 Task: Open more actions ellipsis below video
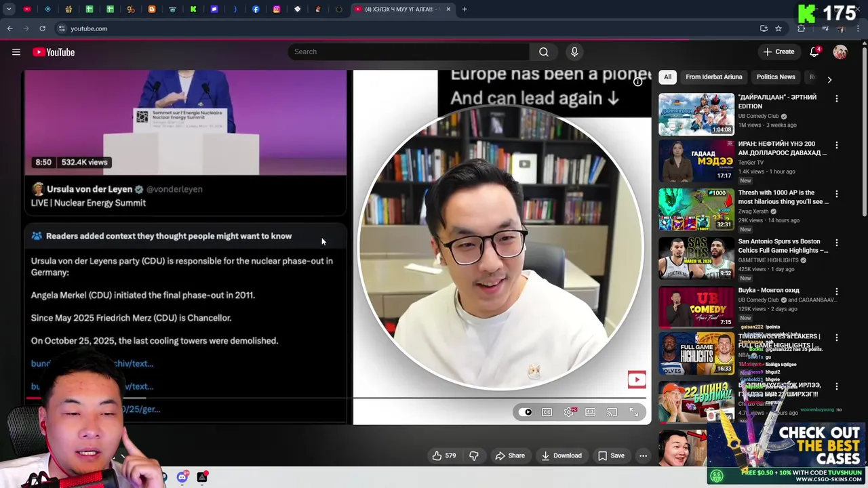tap(643, 455)
